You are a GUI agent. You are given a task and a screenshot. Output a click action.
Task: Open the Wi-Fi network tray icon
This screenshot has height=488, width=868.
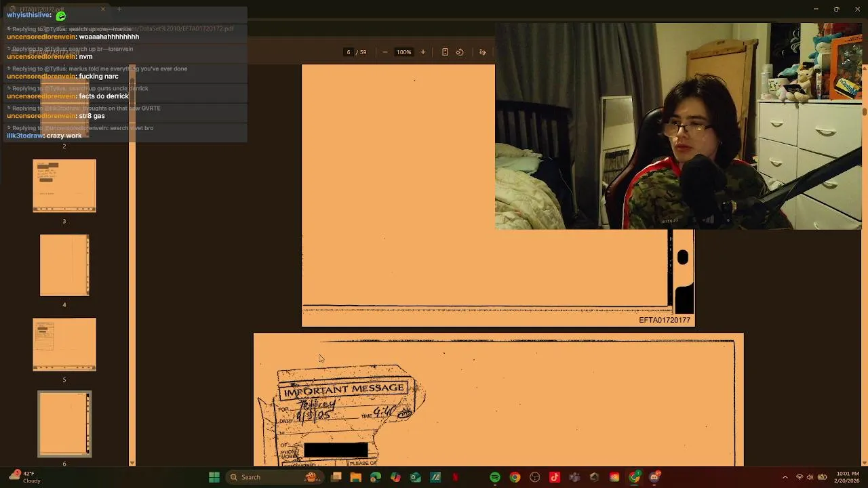point(800,477)
